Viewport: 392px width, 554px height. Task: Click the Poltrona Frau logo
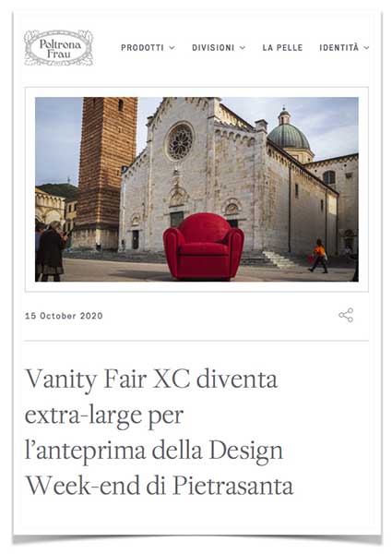(59, 48)
